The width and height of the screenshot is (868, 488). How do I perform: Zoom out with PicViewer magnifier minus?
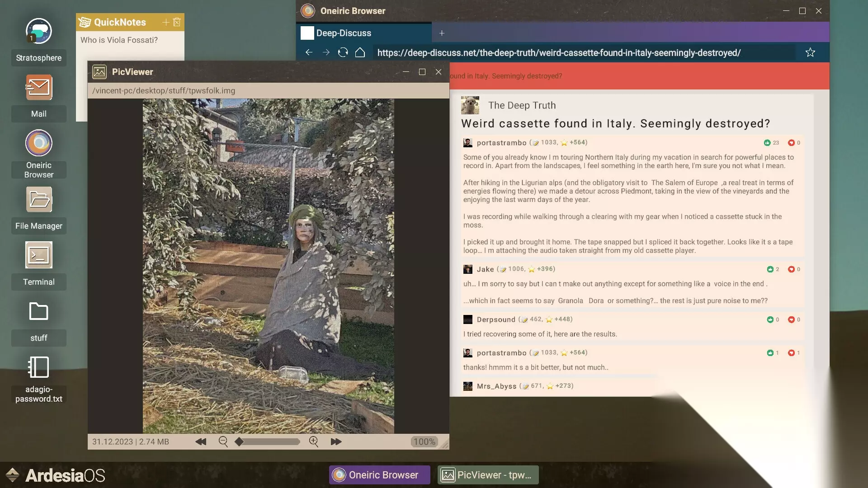(x=223, y=442)
